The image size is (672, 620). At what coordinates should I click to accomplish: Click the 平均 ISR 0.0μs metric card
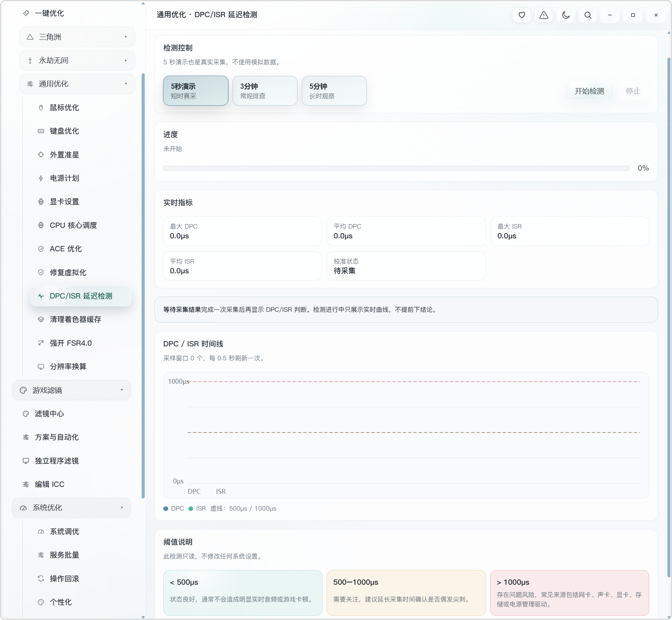tap(242, 266)
